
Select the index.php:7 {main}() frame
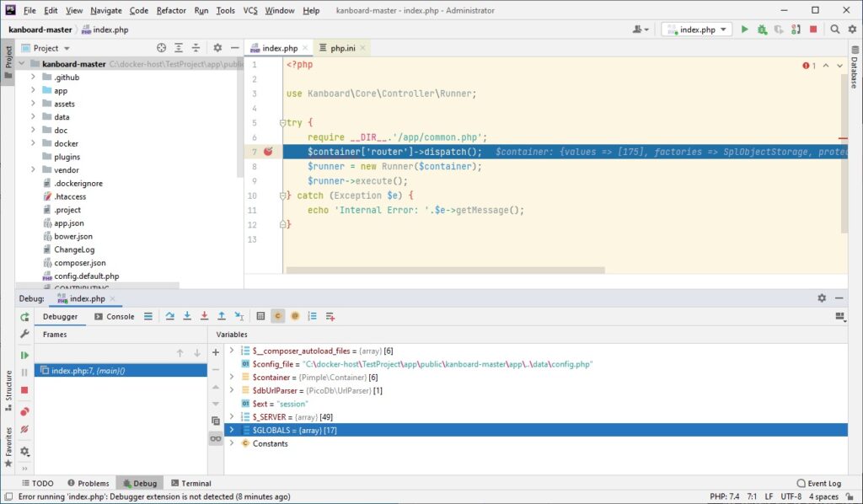(121, 371)
